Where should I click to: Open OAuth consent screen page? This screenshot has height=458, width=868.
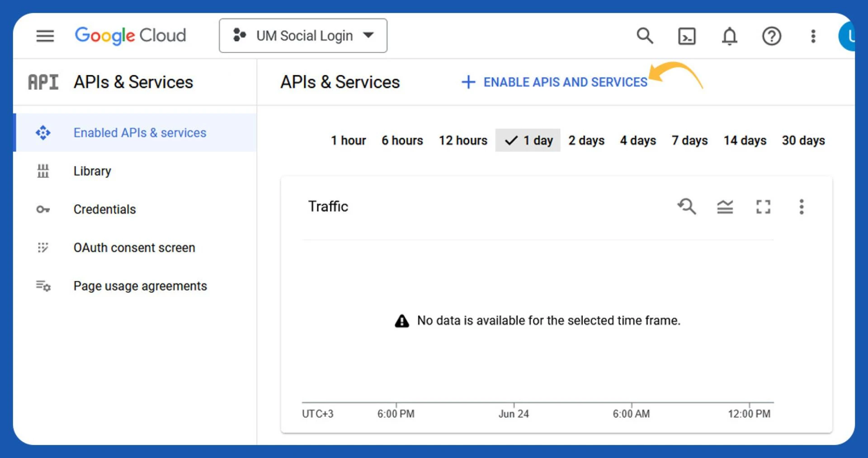pyautogui.click(x=136, y=248)
